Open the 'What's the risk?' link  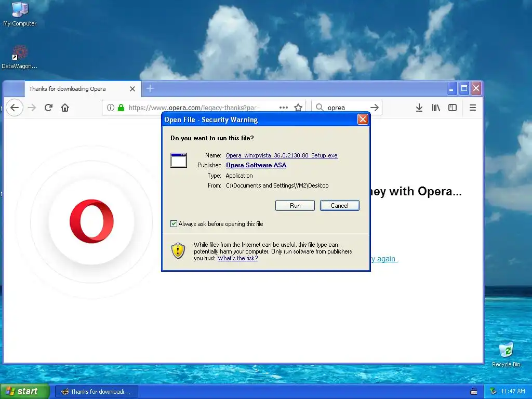pyautogui.click(x=237, y=258)
